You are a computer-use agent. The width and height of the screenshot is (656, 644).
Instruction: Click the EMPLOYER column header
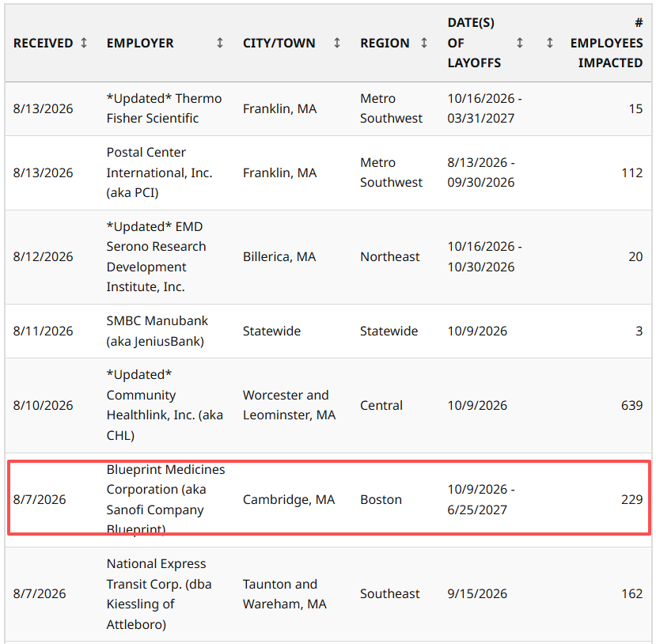coord(140,43)
